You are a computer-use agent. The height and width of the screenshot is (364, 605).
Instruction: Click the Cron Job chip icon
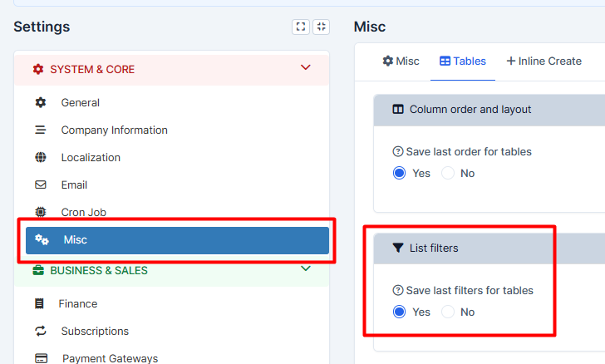pyautogui.click(x=41, y=212)
